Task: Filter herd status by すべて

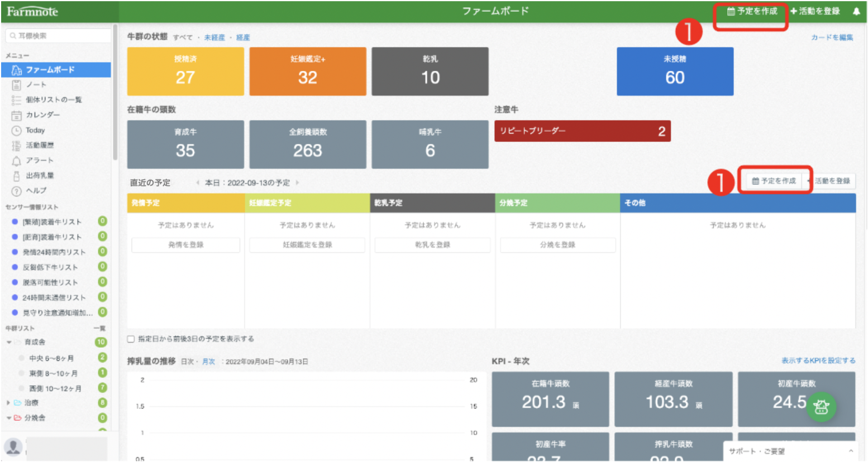Action: click(x=183, y=38)
